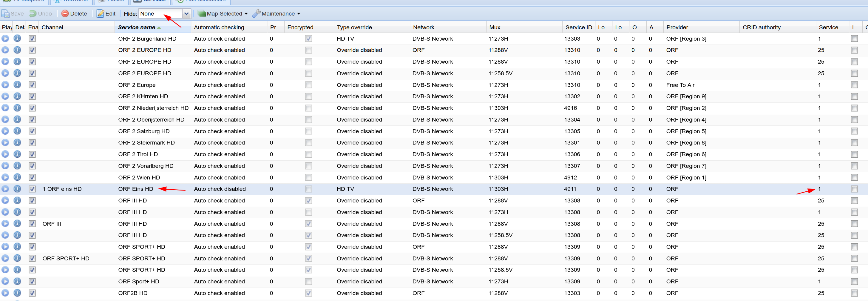Open details for ORF 2 Burgenland HD
The image size is (868, 301).
click(x=17, y=39)
